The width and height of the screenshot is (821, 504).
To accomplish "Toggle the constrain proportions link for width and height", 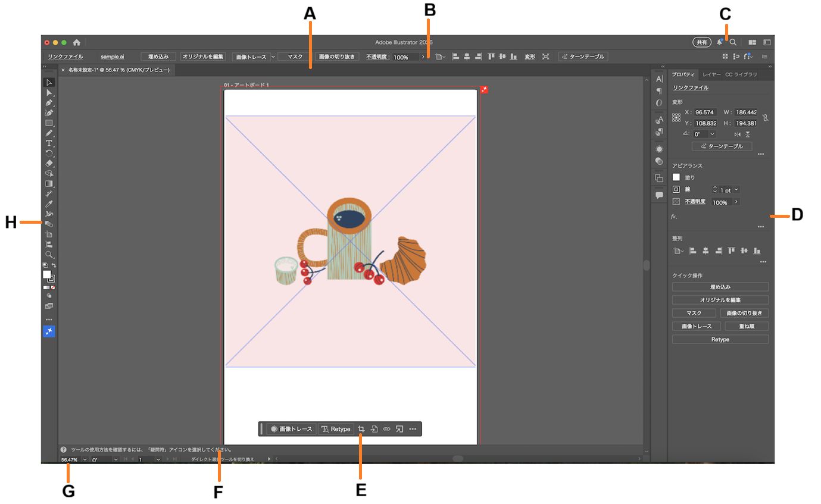I will 766,118.
